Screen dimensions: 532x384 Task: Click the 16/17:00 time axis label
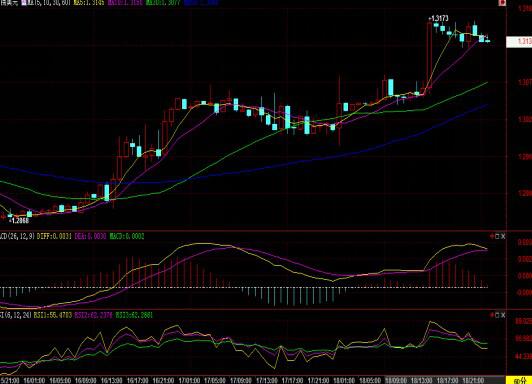(x=137, y=381)
